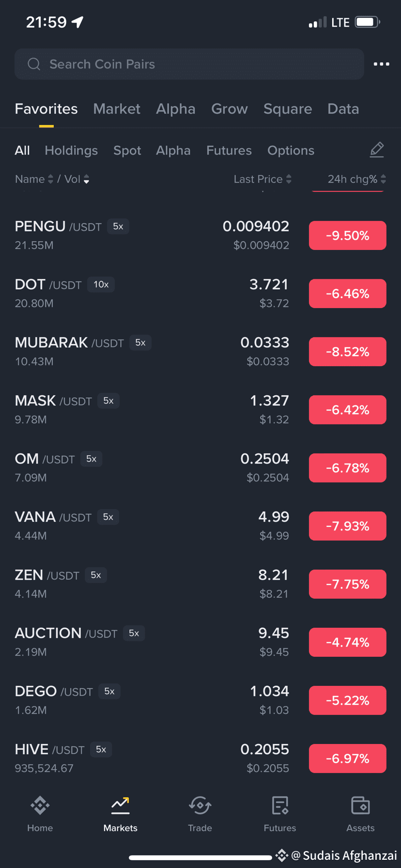The height and width of the screenshot is (868, 401).
Task: Toggle PENGU -9.50% change badge
Action: (348, 235)
